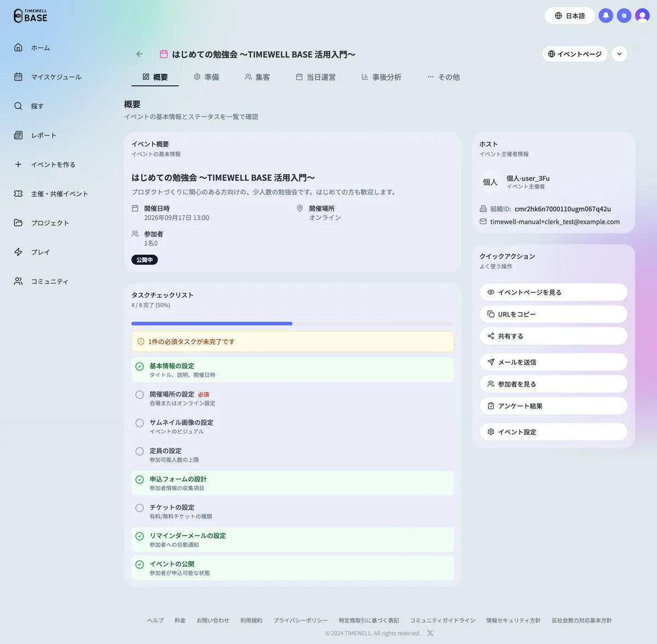
Task: Toggle the 基本情報の設定 task check
Action: pos(140,366)
